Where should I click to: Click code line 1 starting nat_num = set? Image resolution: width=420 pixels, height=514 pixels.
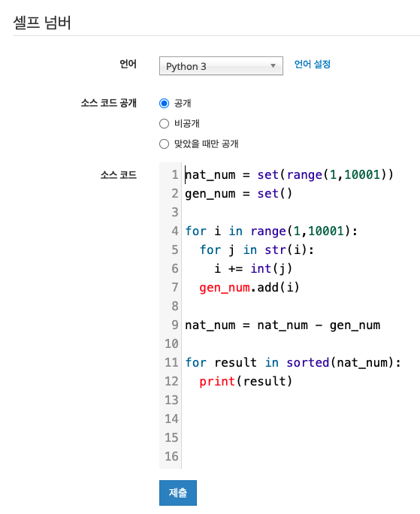(x=289, y=175)
